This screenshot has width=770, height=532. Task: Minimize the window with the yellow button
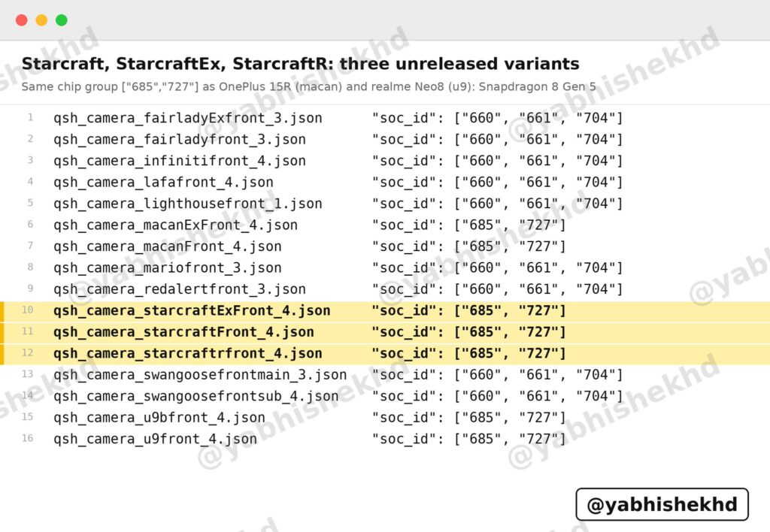click(42, 20)
